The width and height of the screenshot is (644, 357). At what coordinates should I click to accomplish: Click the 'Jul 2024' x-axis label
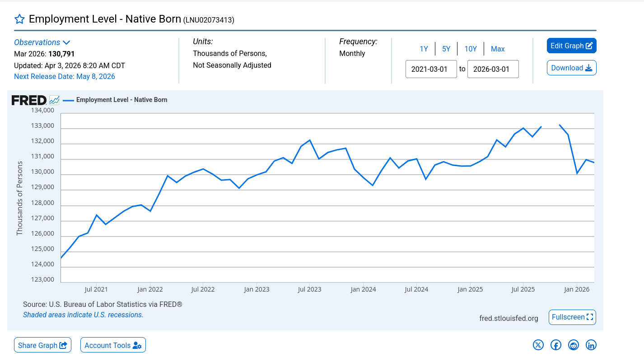pos(416,289)
